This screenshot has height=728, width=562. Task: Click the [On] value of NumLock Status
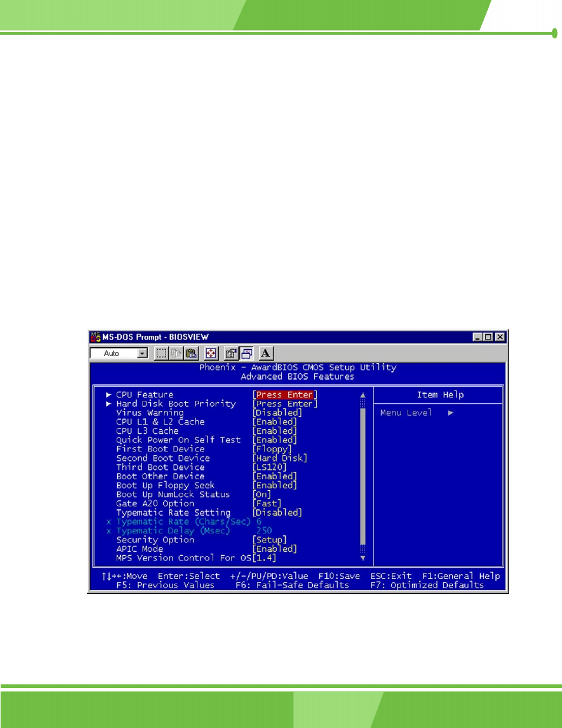point(262,495)
